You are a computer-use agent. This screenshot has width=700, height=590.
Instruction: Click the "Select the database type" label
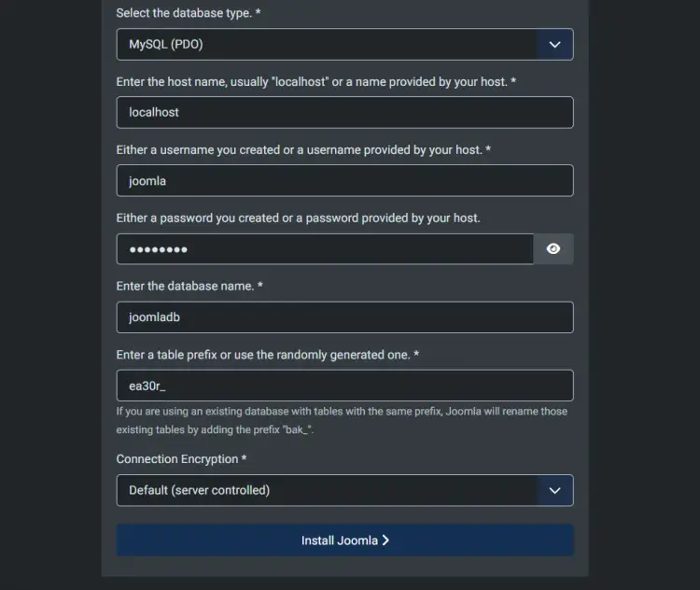click(x=189, y=13)
